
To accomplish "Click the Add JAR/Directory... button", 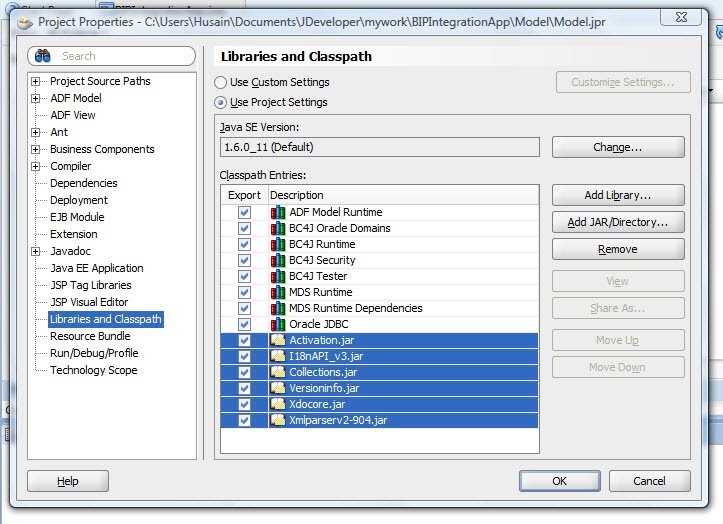I will pos(618,222).
